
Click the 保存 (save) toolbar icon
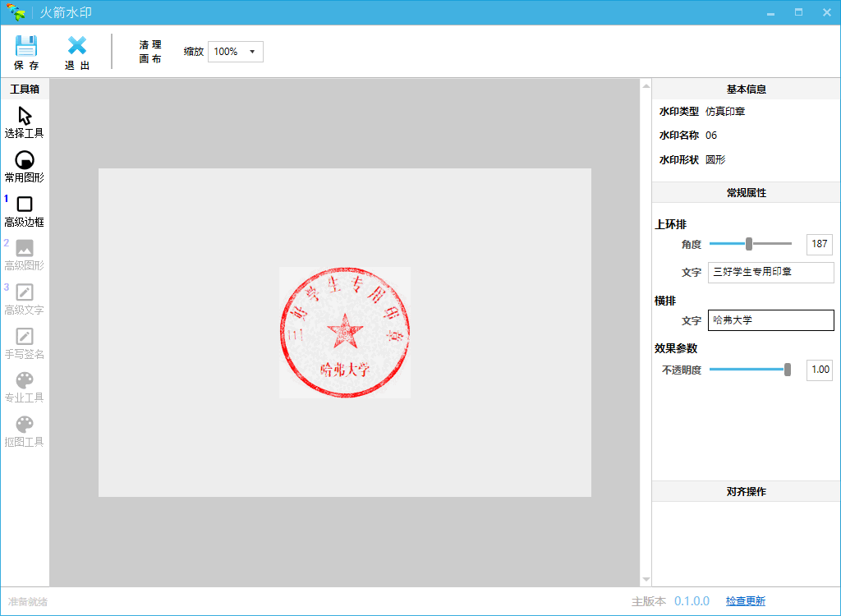click(25, 51)
